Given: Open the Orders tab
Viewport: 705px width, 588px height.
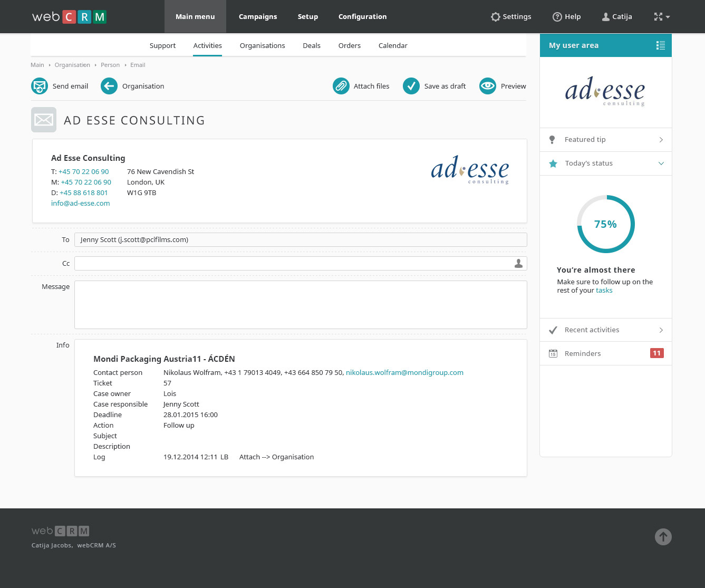Looking at the screenshot, I should [350, 45].
